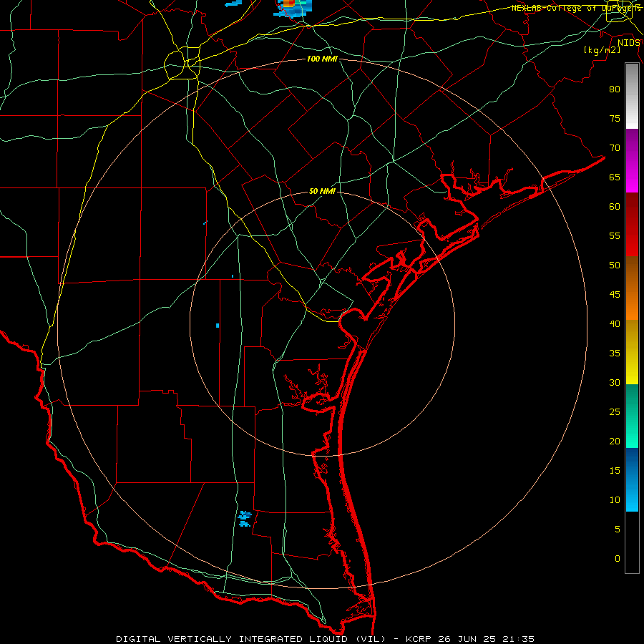644x644 pixels.
Task: Click the "[kg/m2]" units label
Action: [x=602, y=50]
